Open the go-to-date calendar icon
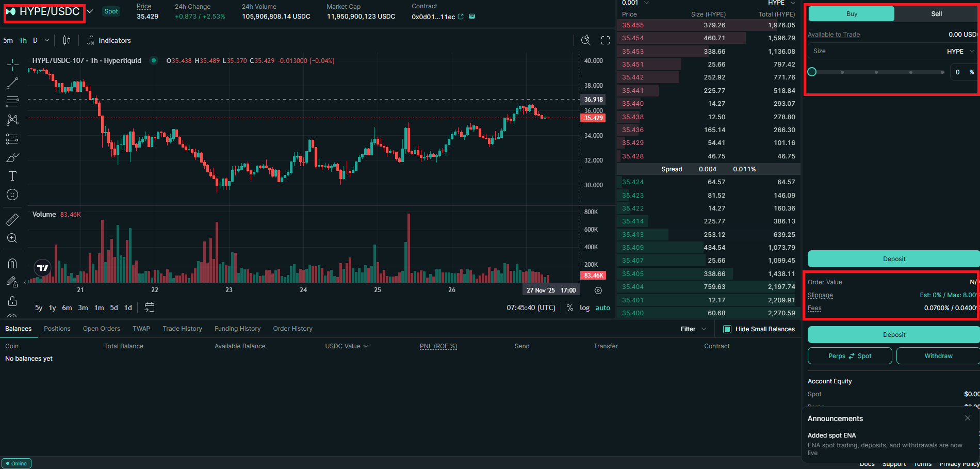The image size is (980, 469). click(x=149, y=308)
